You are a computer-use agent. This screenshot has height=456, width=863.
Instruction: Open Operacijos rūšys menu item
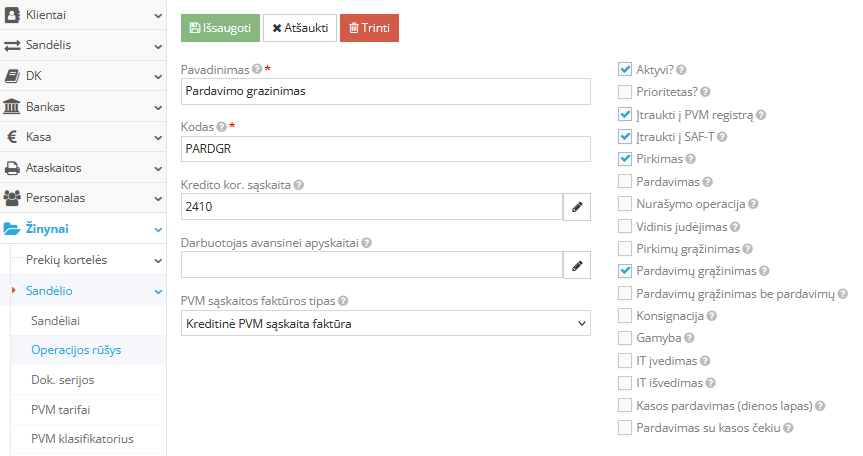point(74,350)
